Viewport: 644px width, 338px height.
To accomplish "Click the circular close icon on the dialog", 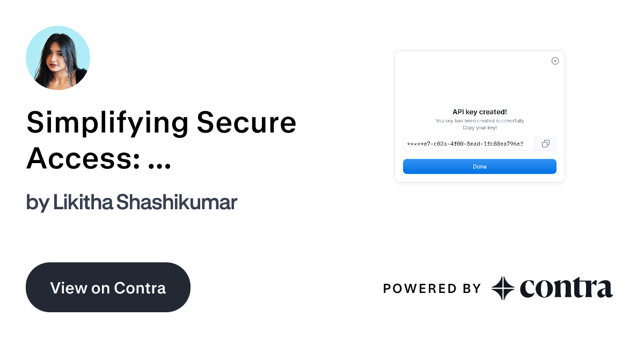I will tap(555, 61).
